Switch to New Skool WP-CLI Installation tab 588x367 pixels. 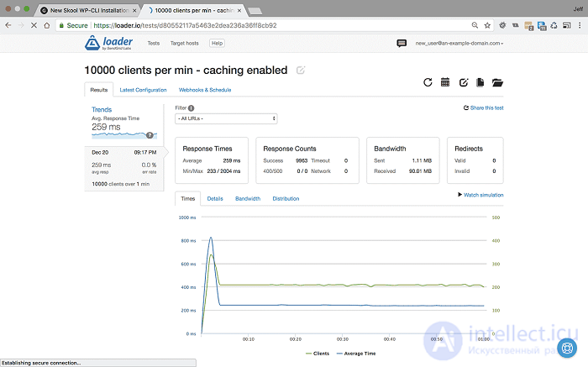tap(87, 10)
